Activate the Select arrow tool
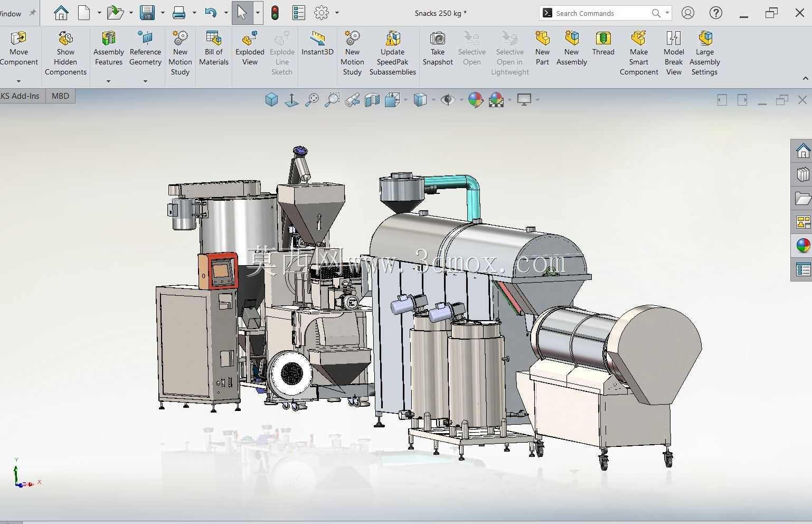The image size is (812, 524). [242, 13]
